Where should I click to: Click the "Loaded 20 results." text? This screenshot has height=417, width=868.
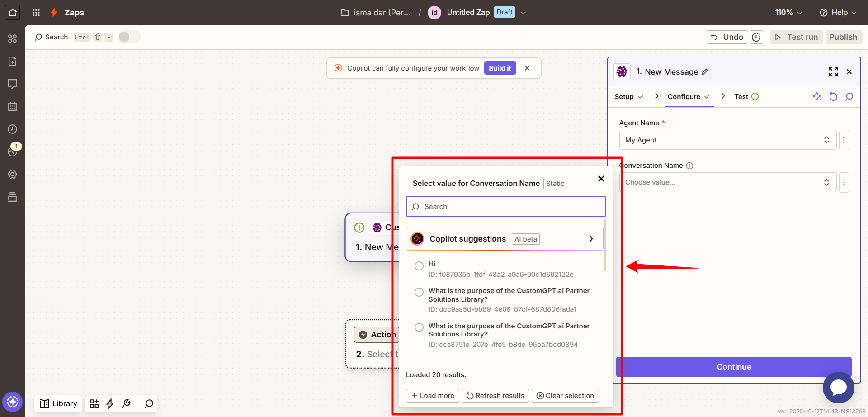(x=436, y=375)
